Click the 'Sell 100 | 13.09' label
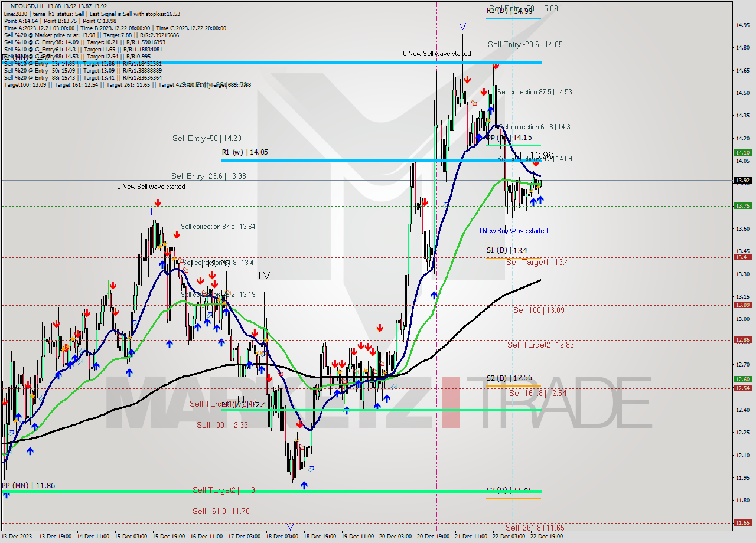Viewport: 756px width, 543px height. tap(539, 310)
